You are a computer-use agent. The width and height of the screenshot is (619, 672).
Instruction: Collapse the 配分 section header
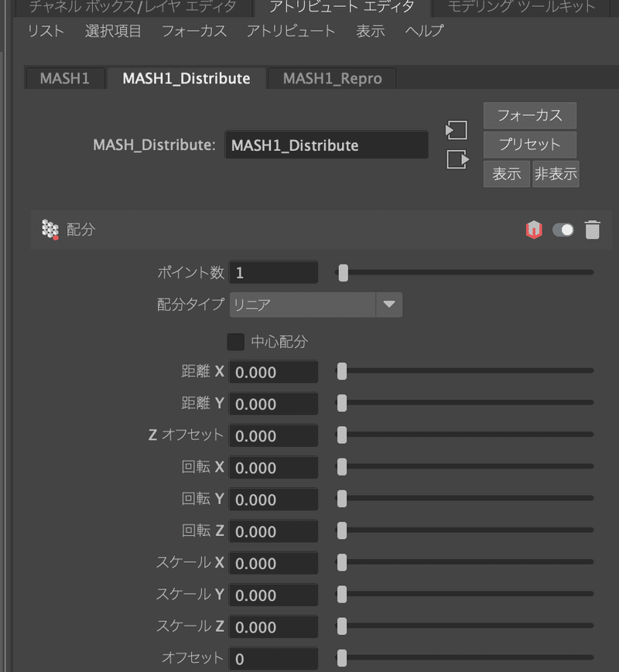[x=321, y=230]
